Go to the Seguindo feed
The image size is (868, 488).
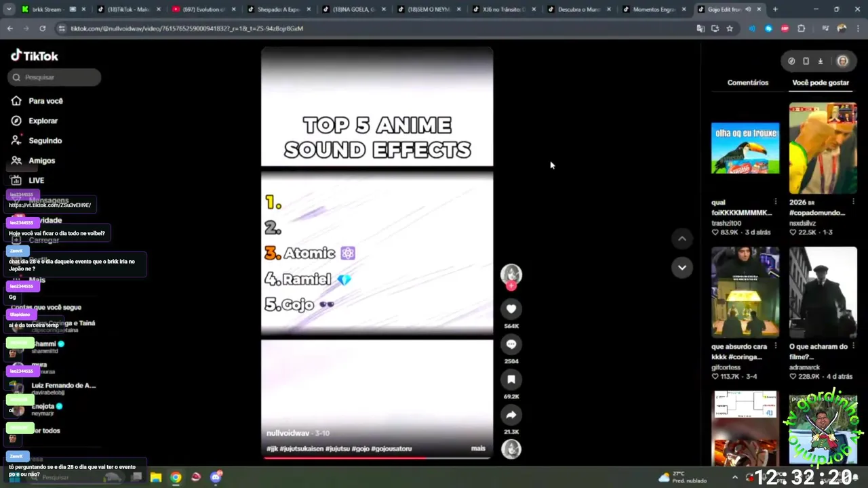37,140
